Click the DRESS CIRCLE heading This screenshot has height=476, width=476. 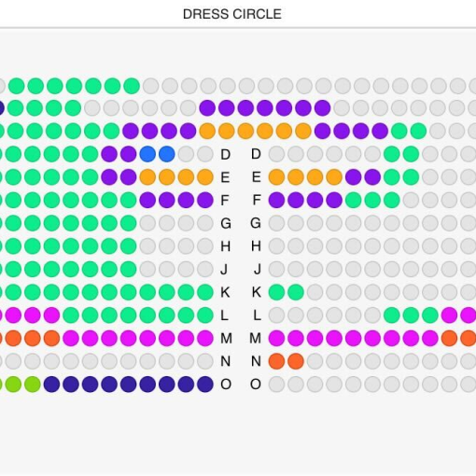232,14
